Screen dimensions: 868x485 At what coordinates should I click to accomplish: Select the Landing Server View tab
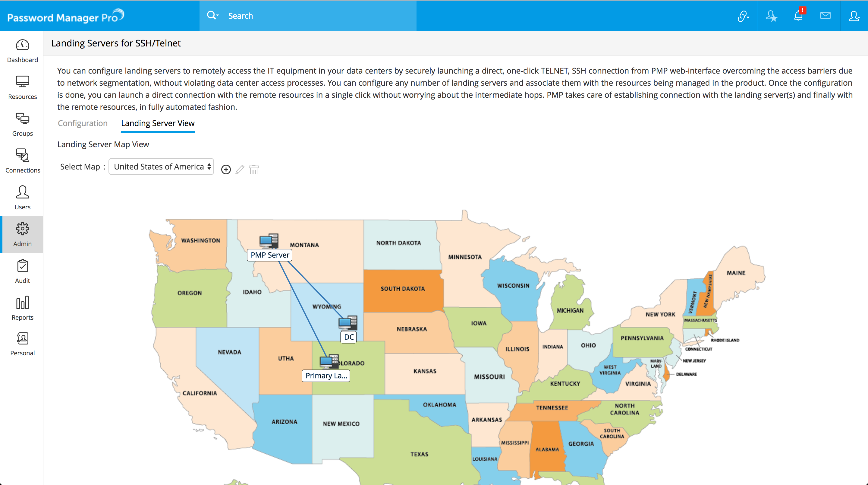158,123
